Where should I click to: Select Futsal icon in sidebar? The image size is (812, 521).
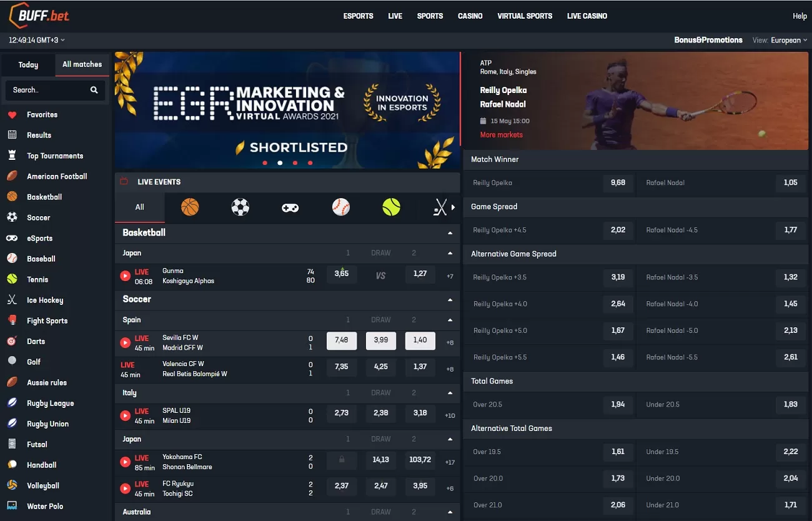click(x=12, y=444)
